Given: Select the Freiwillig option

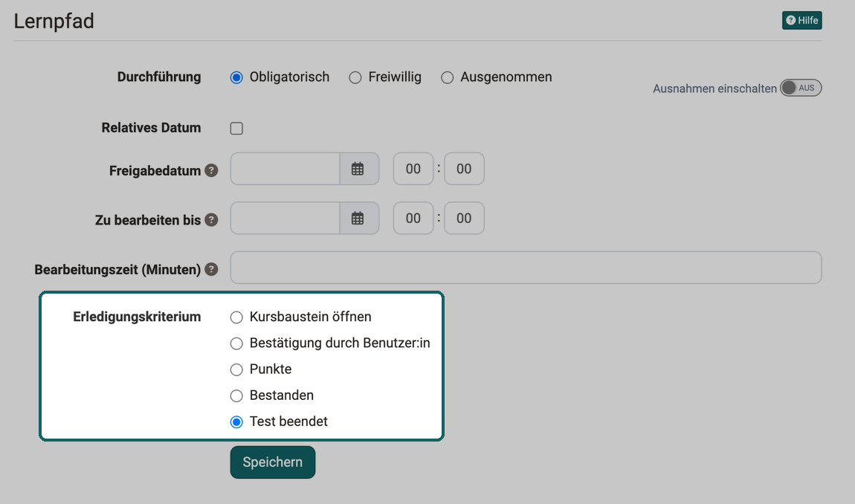Looking at the screenshot, I should pos(355,77).
